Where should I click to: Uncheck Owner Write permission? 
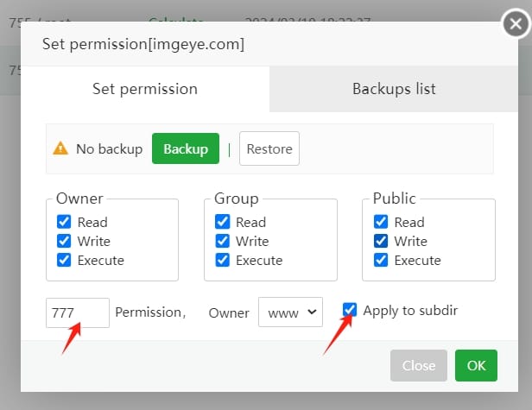64,241
